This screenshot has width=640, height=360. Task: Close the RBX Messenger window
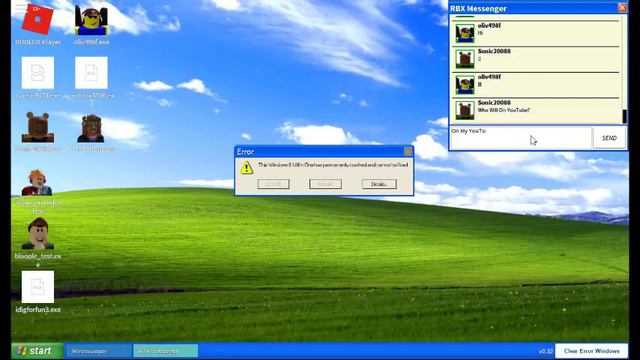(622, 8)
